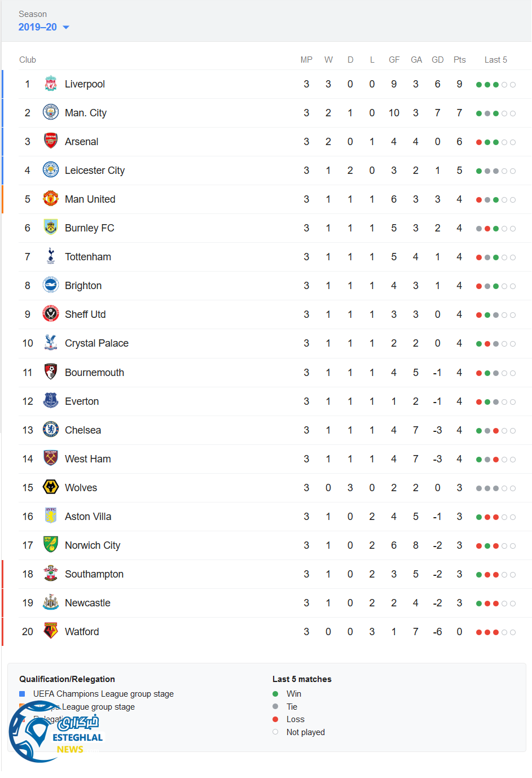Click the GD column header

click(x=437, y=60)
